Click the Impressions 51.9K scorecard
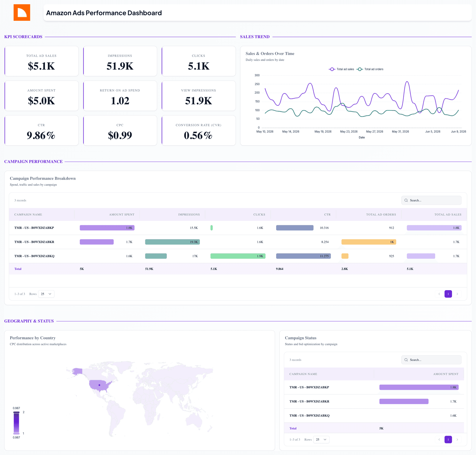The image size is (476, 455). click(120, 61)
